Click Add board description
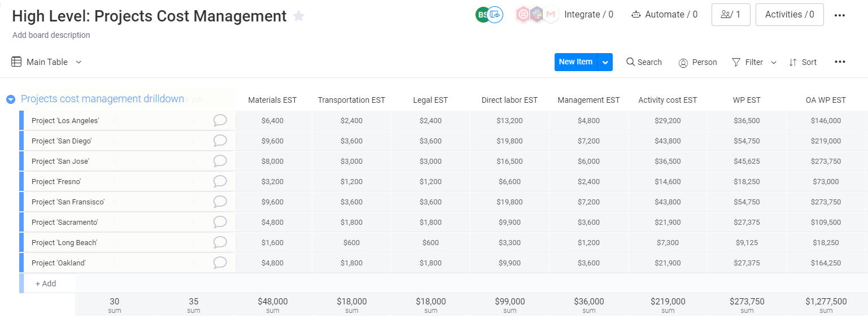868x327 pixels. coord(51,35)
